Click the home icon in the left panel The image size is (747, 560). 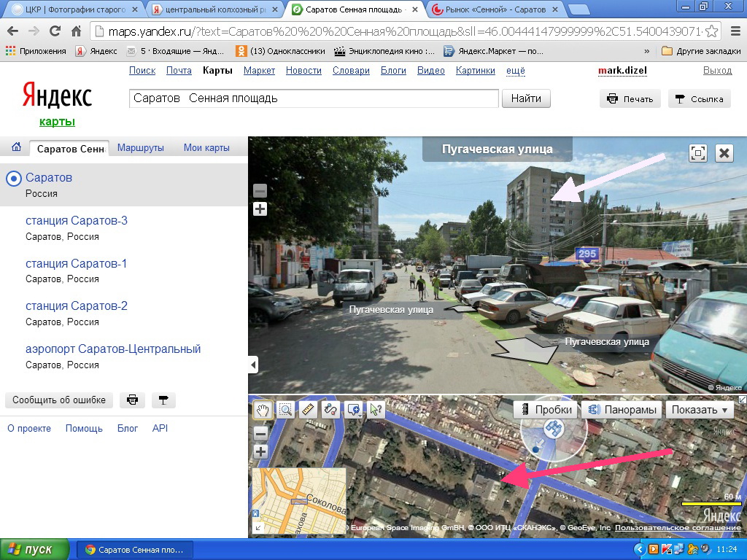pos(16,147)
